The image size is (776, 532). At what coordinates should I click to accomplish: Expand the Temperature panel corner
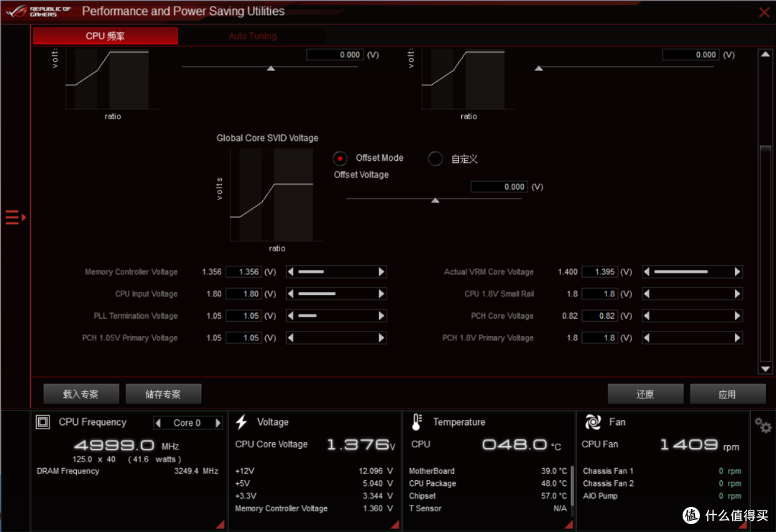click(x=568, y=525)
